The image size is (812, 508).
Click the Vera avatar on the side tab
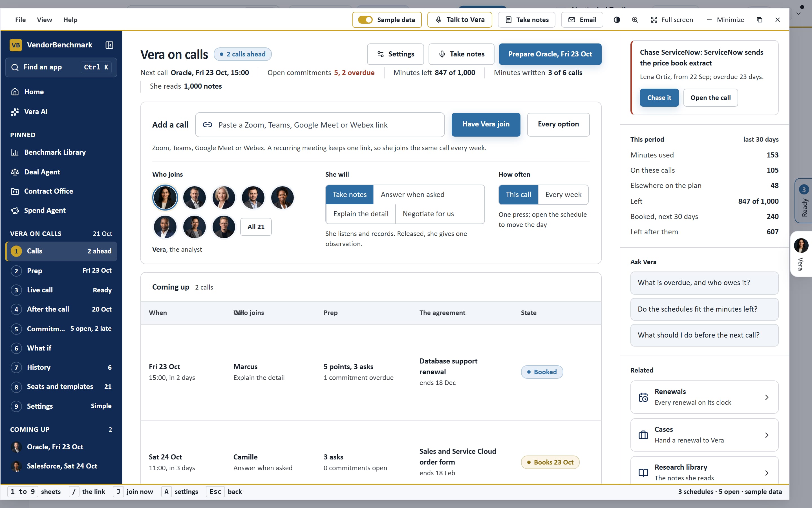click(801, 245)
